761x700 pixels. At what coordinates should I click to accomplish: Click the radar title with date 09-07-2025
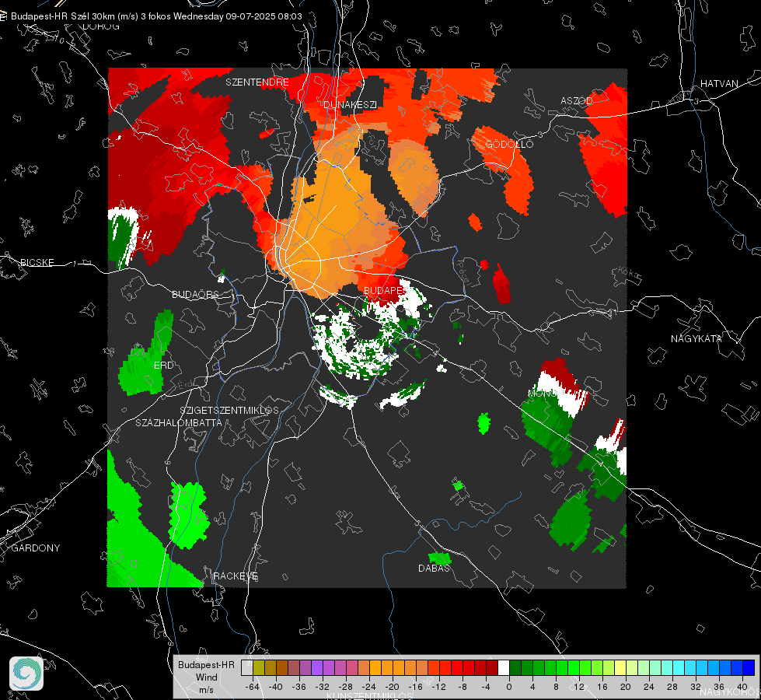coord(156,16)
